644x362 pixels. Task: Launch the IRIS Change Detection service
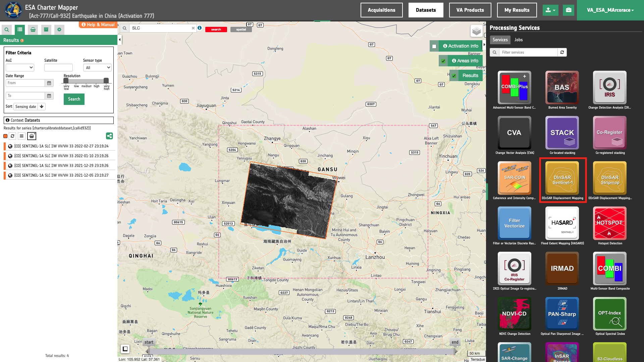click(610, 87)
